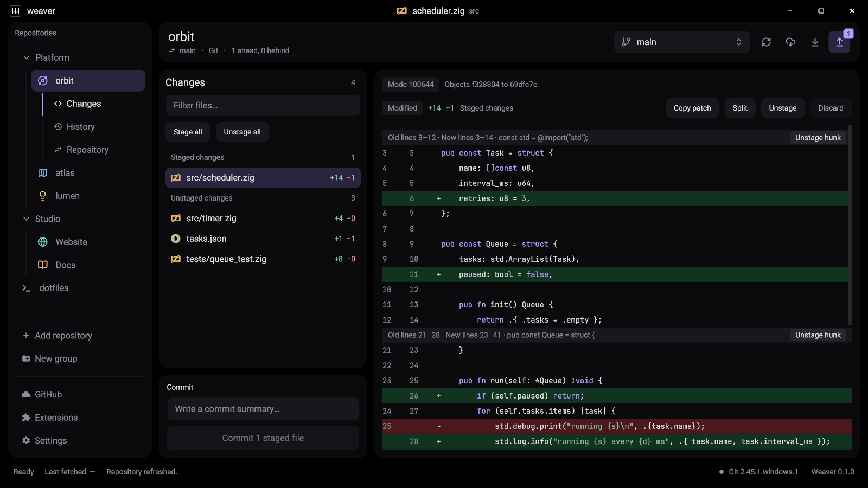The height and width of the screenshot is (488, 868).
Task: Unstage hunk for old lines 21–28
Action: 818,335
